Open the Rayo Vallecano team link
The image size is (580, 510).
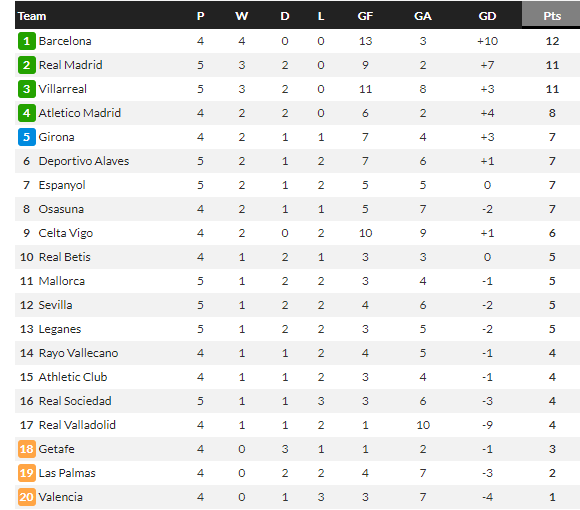tap(78, 353)
